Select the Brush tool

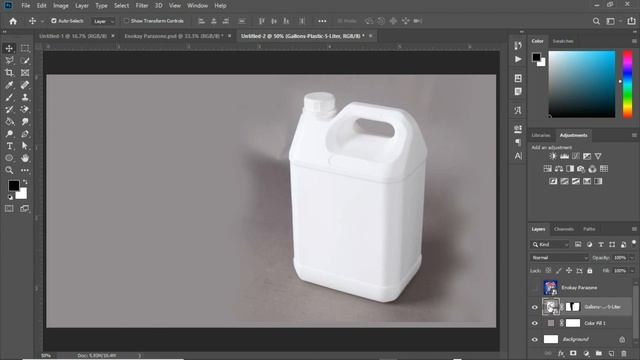(x=9, y=97)
